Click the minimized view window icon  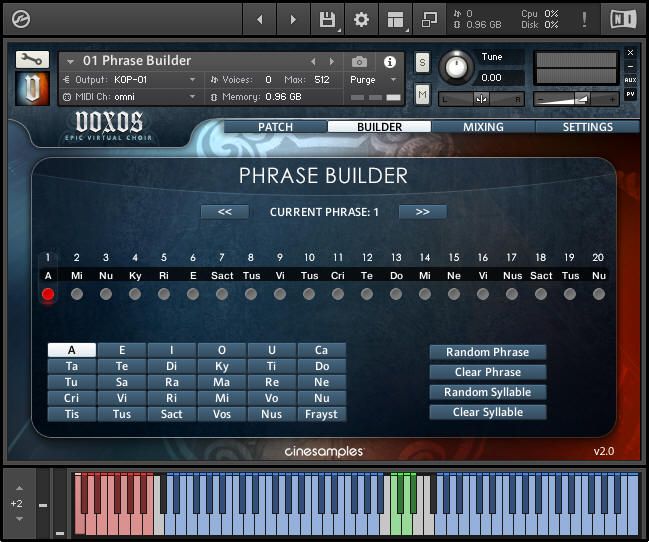tap(429, 19)
